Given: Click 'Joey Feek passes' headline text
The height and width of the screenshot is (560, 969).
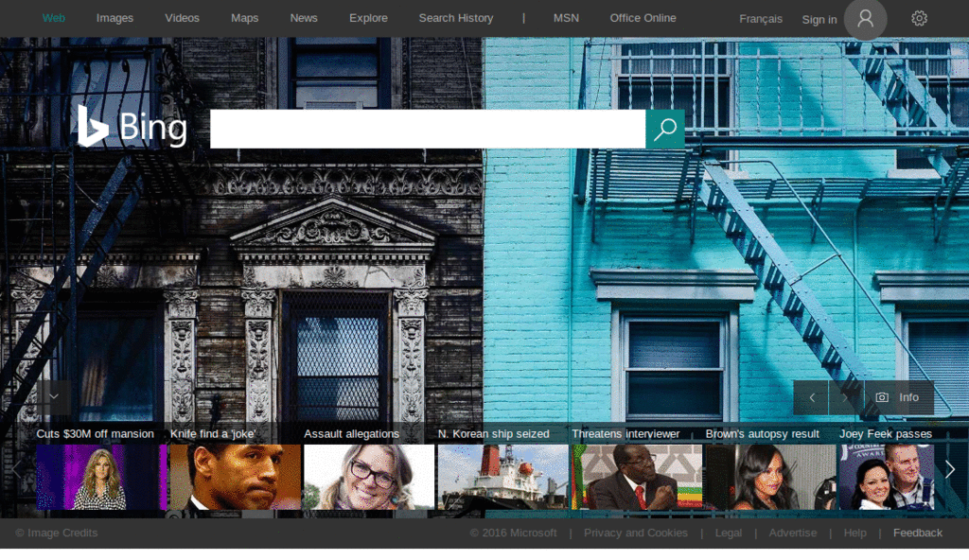Looking at the screenshot, I should coord(885,434).
